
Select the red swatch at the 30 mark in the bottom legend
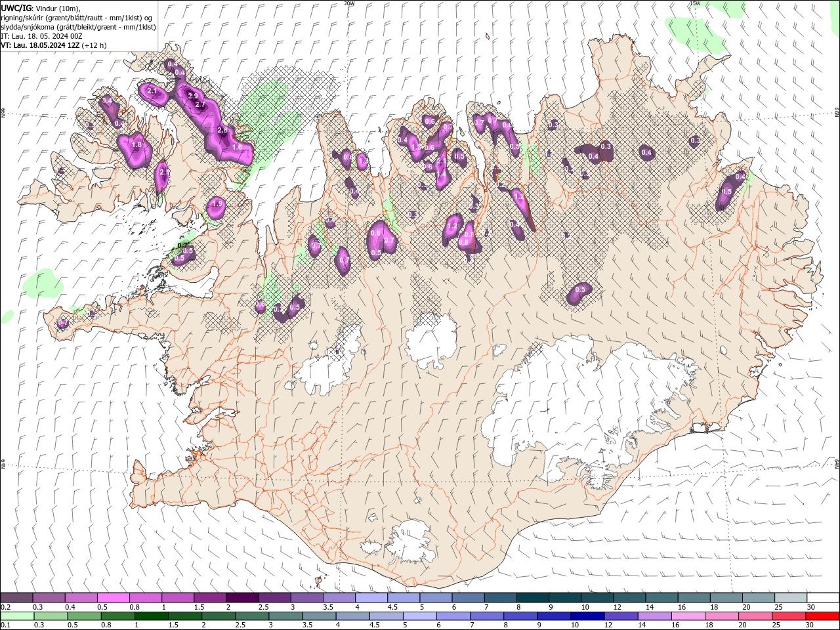point(822,616)
